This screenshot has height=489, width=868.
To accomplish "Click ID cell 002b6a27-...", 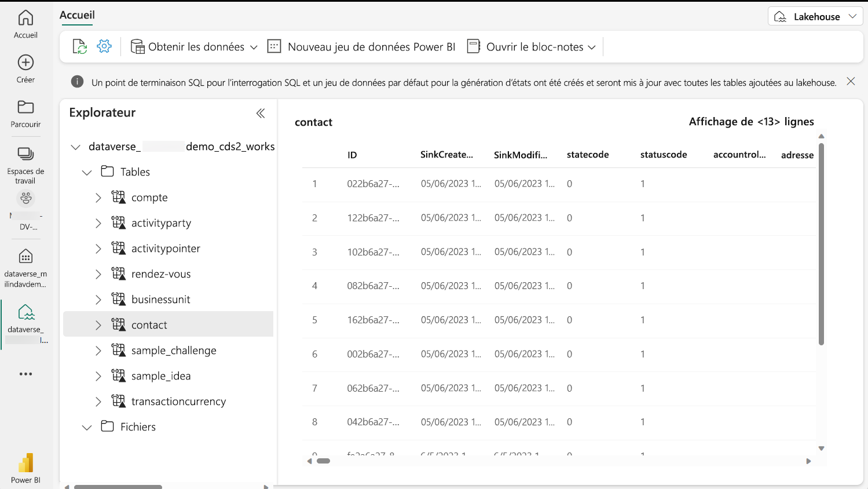I will pos(373,354).
